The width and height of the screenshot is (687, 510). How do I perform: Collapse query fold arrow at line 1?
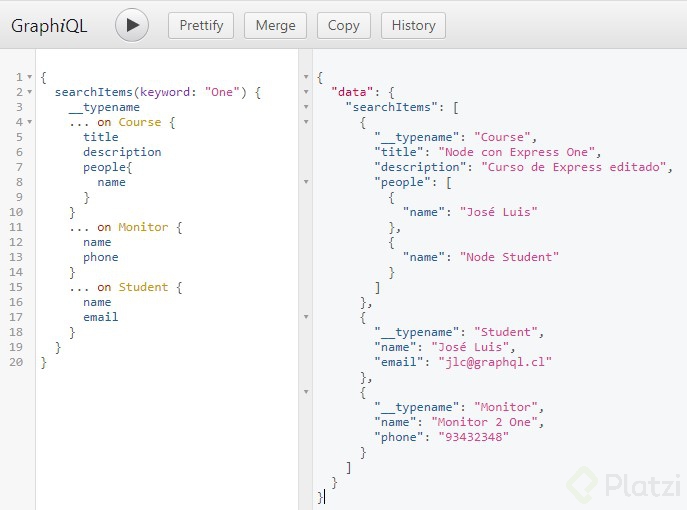click(x=29, y=77)
